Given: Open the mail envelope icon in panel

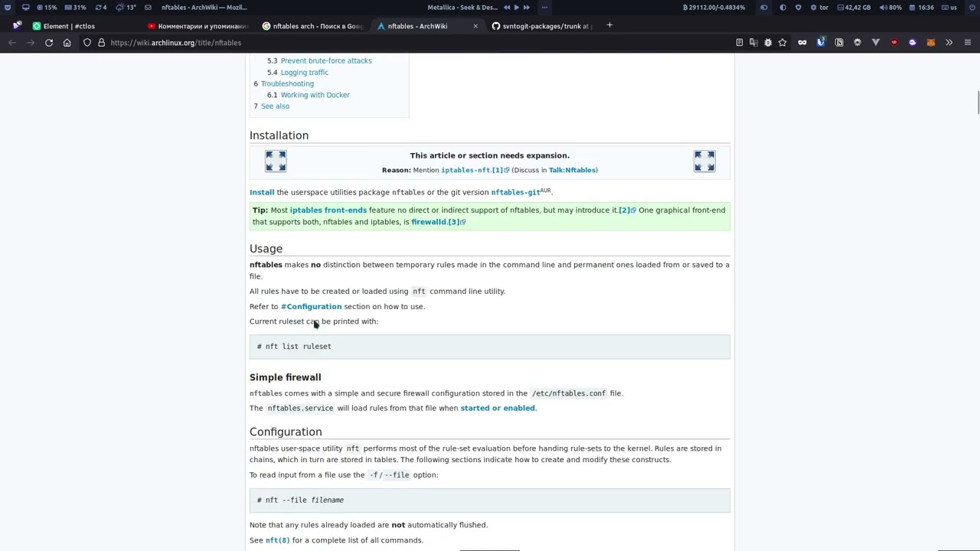Looking at the screenshot, I should [148, 8].
